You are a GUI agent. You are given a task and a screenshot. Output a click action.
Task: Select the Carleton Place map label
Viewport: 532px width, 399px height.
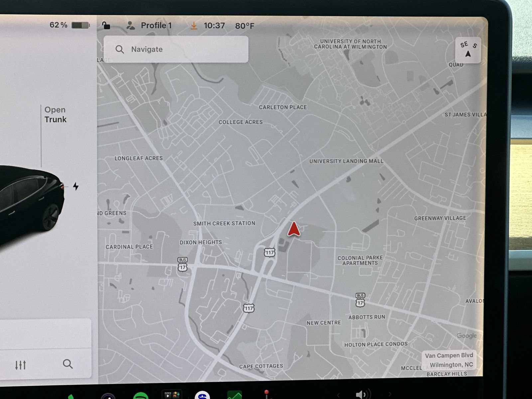click(x=283, y=107)
